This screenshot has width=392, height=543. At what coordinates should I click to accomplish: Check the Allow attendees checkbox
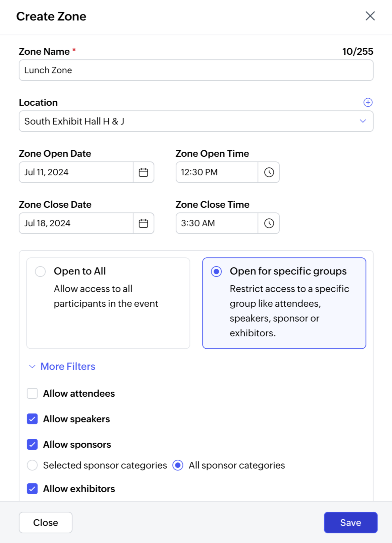tap(32, 393)
